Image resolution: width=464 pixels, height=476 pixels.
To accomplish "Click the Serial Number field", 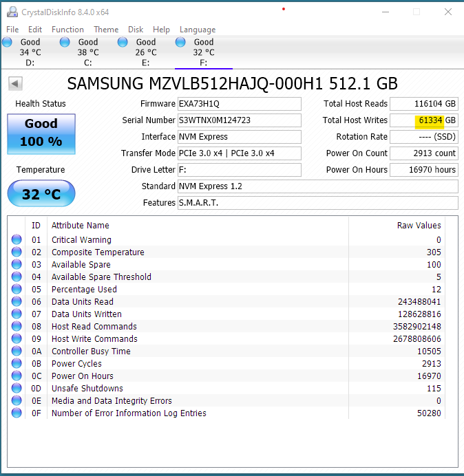I will [x=240, y=120].
